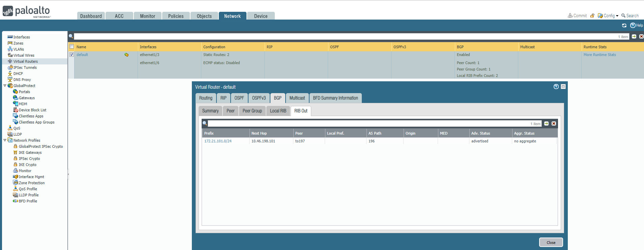This screenshot has height=250, width=644.
Task: Open the Device tab
Action: pos(261,16)
